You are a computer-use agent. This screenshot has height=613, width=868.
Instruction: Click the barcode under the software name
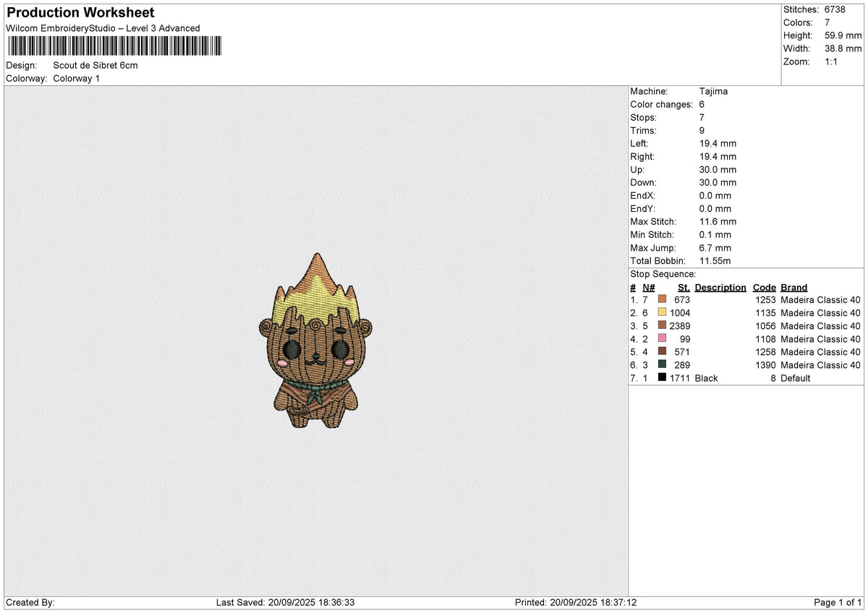point(115,46)
